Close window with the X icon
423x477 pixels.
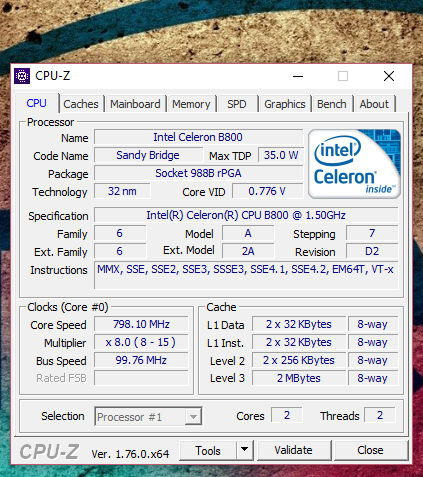[389, 76]
